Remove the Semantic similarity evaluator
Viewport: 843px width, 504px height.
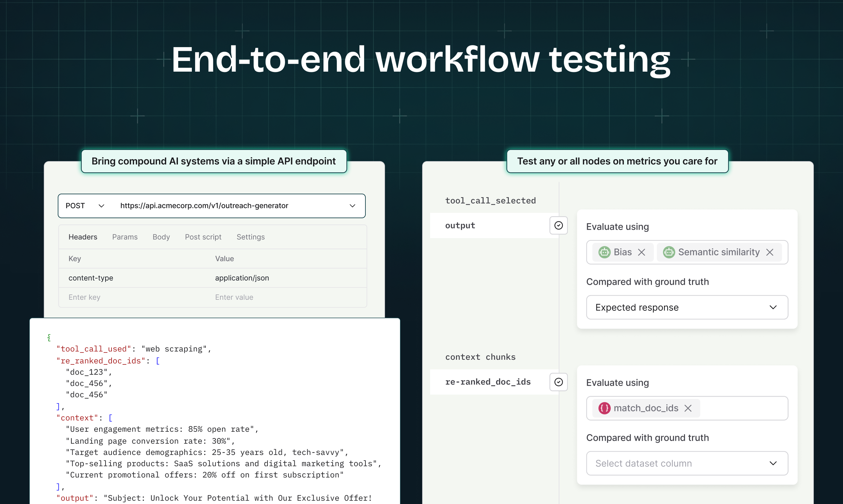(770, 252)
